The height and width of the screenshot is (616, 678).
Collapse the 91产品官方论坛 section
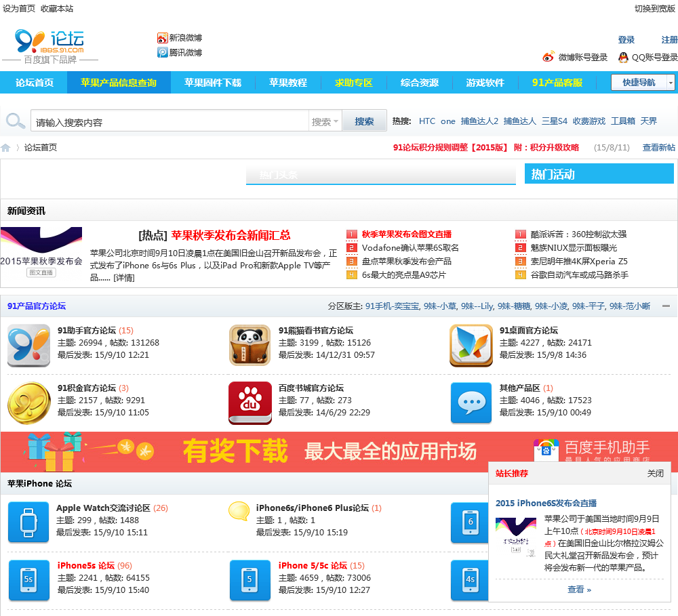click(666, 306)
